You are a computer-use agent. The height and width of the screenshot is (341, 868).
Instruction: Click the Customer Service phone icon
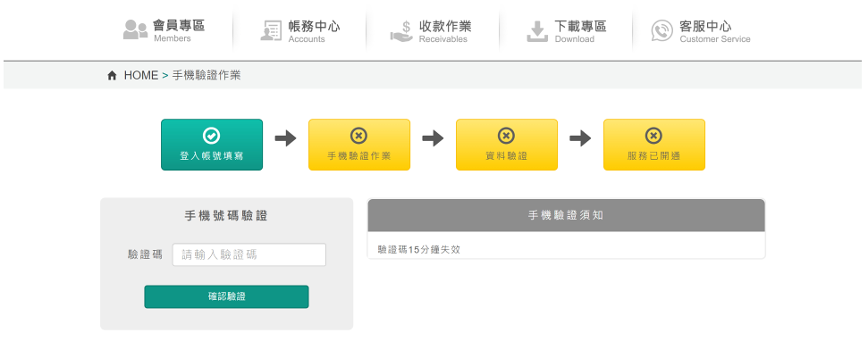[662, 31]
